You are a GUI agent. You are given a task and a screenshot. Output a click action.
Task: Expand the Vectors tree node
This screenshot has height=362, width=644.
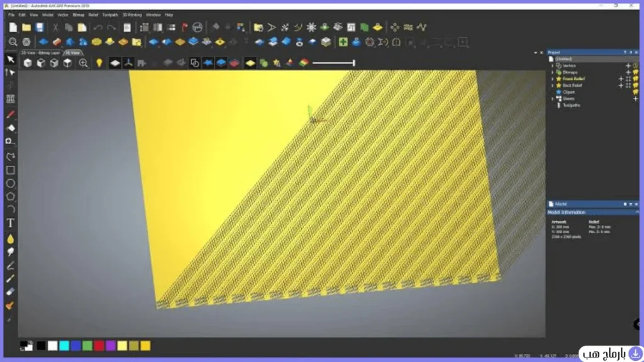(x=552, y=65)
